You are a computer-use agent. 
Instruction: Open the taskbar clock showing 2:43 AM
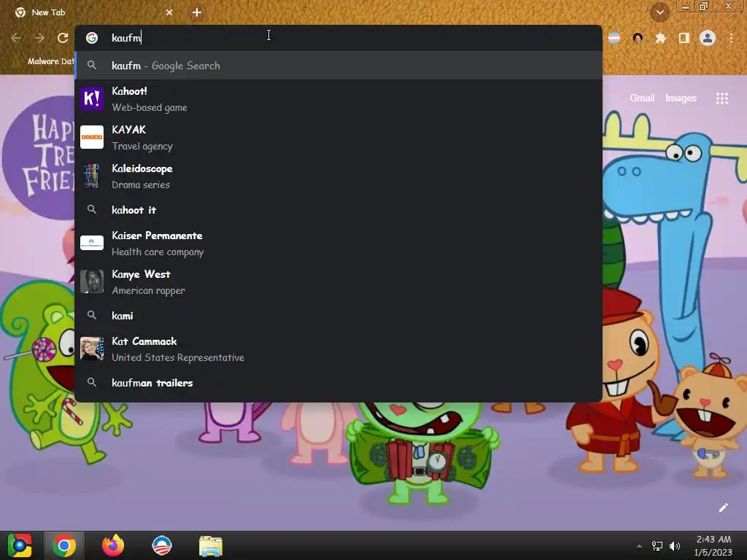(713, 545)
